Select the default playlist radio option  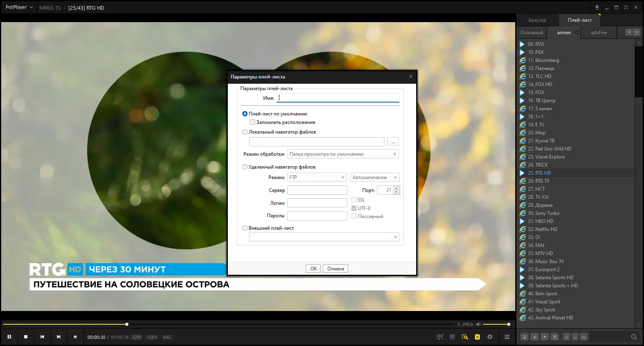tap(245, 114)
